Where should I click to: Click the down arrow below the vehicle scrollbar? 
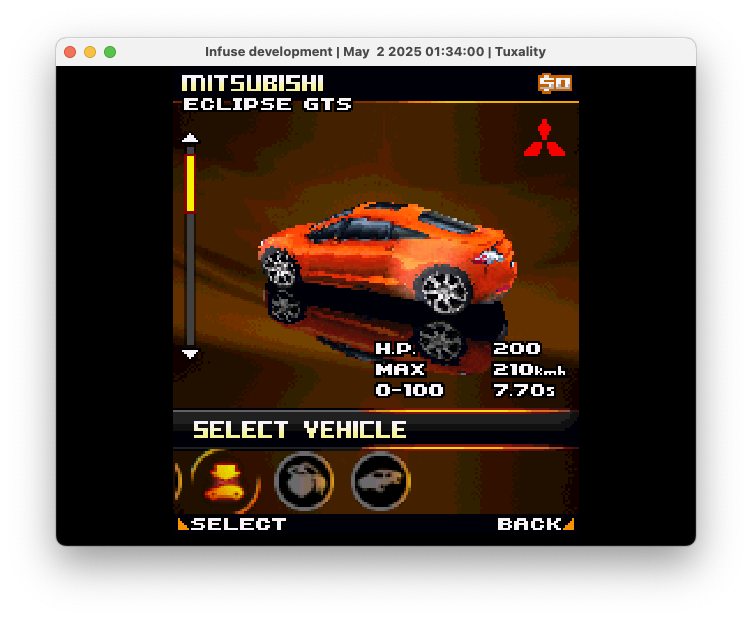190,354
